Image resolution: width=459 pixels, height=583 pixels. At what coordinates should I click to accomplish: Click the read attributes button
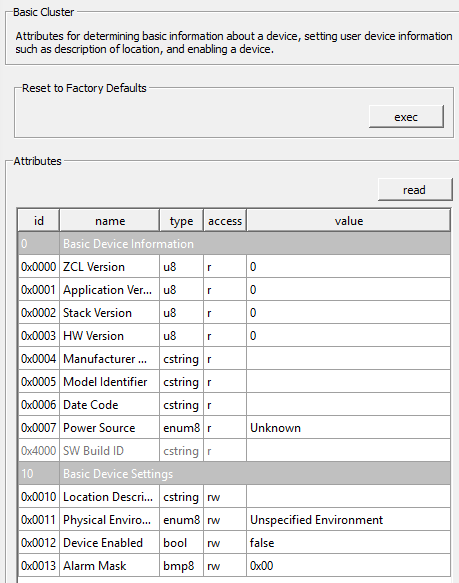coord(415,190)
